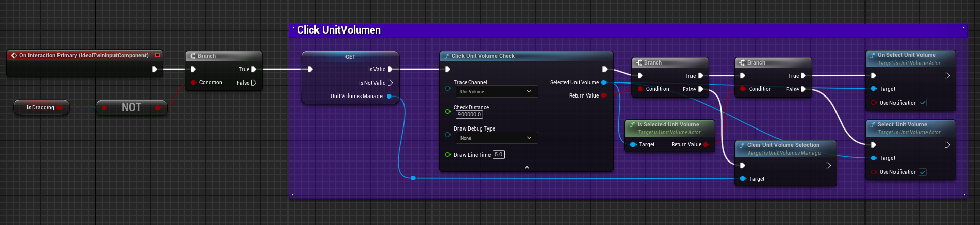Select the NOT boolean node

pos(131,108)
